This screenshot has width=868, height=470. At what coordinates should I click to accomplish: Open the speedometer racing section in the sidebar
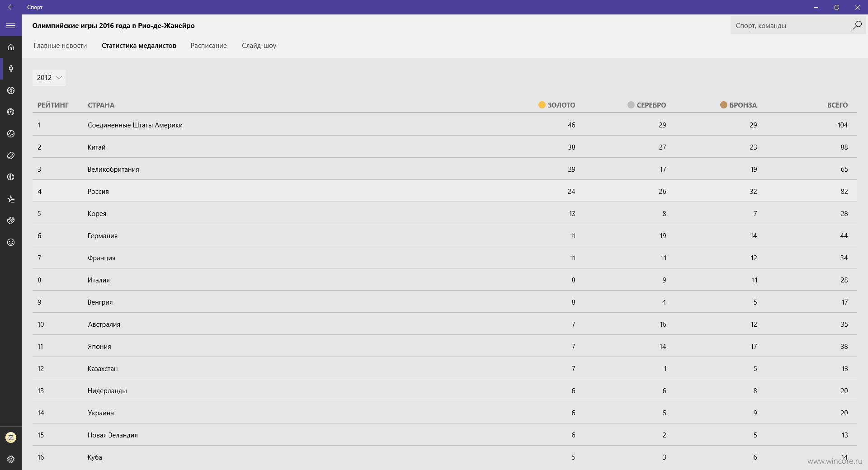pyautogui.click(x=11, y=112)
